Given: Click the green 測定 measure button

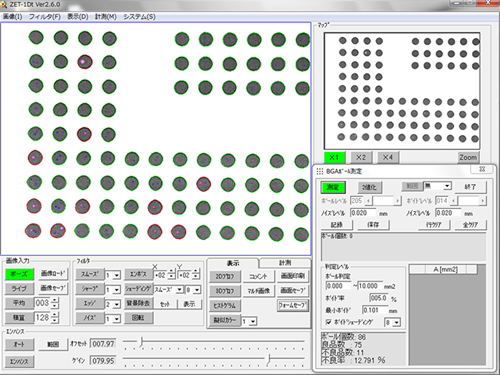Looking at the screenshot, I should point(333,187).
